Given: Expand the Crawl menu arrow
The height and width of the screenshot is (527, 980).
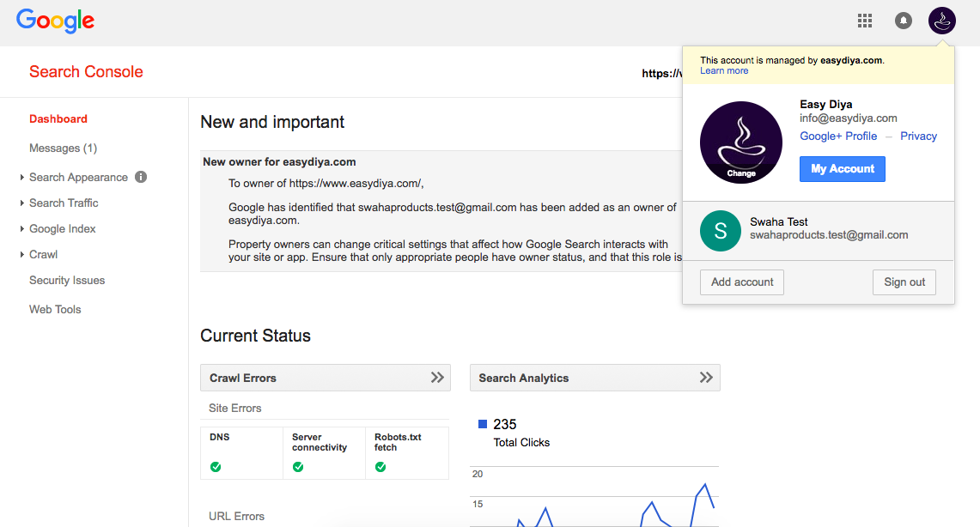Looking at the screenshot, I should [21, 254].
